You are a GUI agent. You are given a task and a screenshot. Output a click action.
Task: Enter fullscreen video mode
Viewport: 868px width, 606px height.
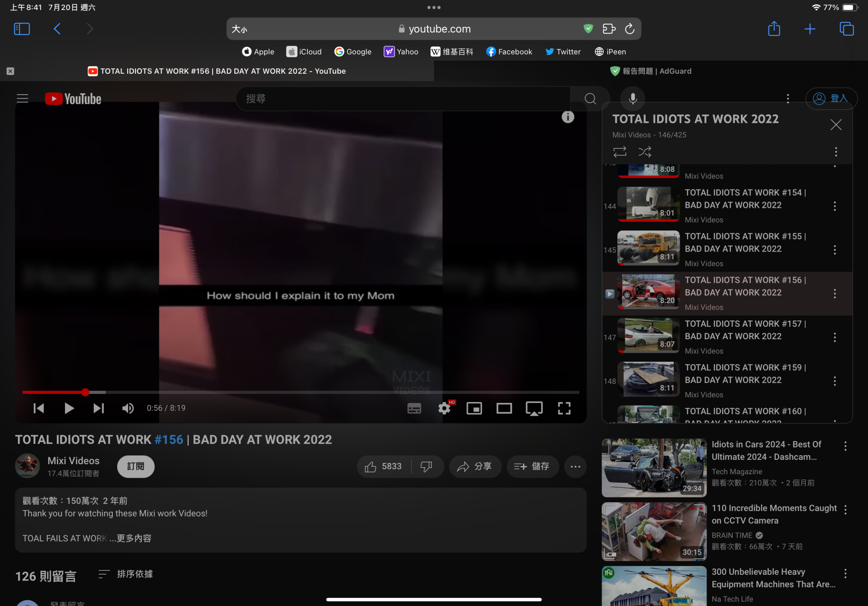564,408
